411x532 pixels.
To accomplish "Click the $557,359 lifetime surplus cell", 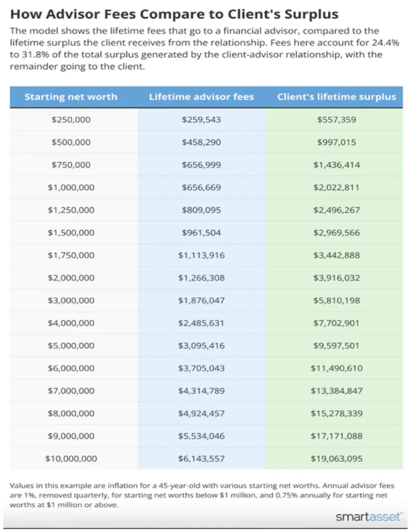I will point(336,119).
